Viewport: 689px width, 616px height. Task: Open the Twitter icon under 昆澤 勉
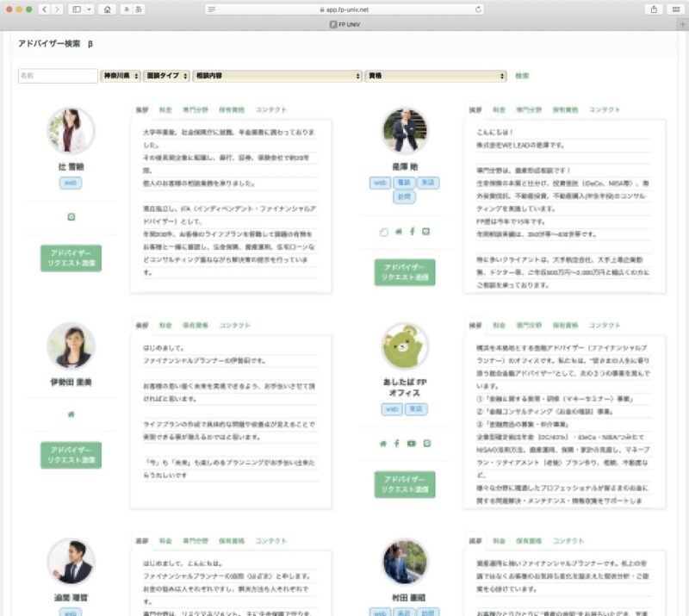point(399,231)
